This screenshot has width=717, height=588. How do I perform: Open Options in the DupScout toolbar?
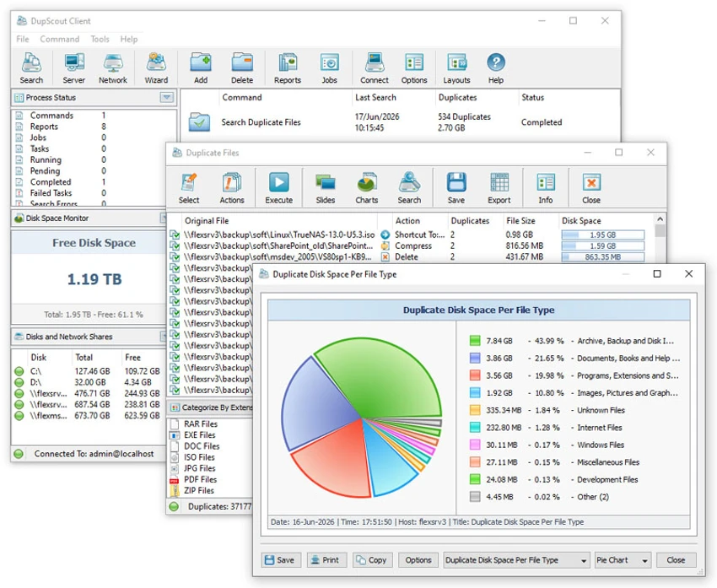click(414, 68)
